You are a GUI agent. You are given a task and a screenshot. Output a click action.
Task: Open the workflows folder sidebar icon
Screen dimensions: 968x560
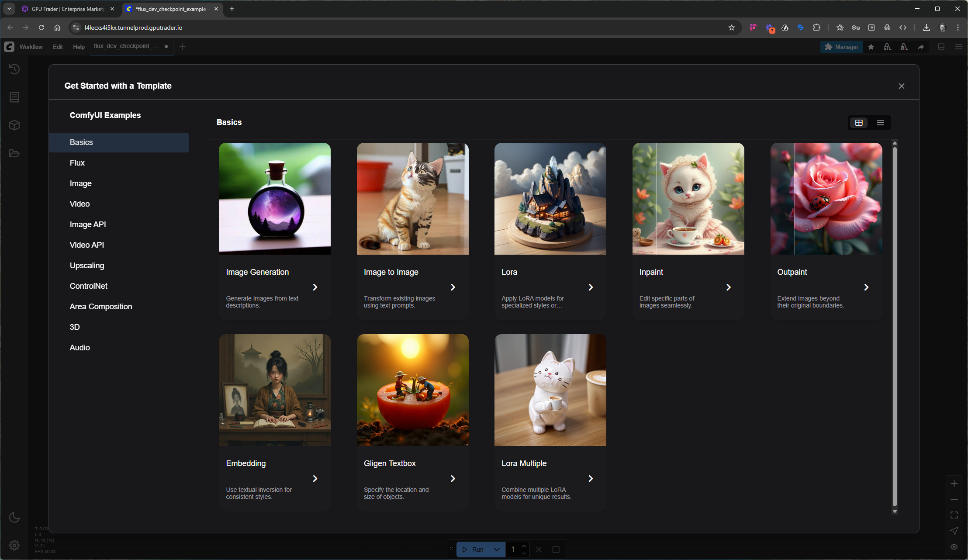[14, 153]
